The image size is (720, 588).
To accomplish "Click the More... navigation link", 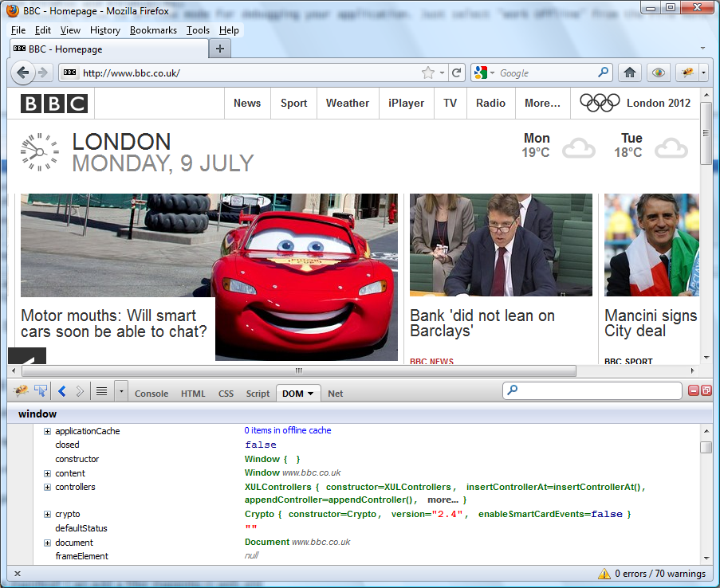I will click(542, 104).
